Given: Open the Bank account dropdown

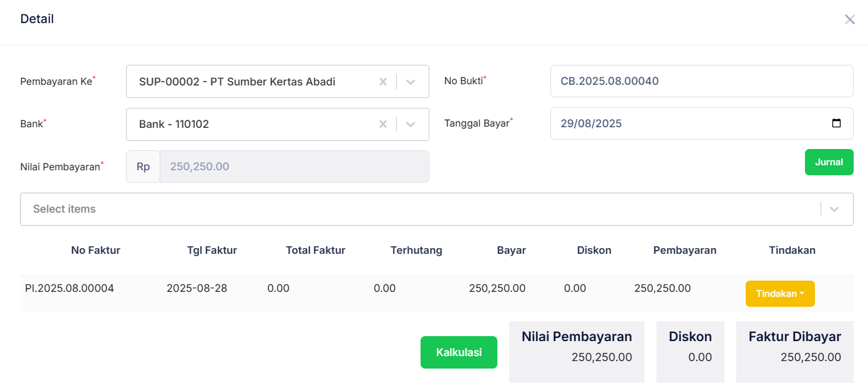Looking at the screenshot, I should click(411, 124).
